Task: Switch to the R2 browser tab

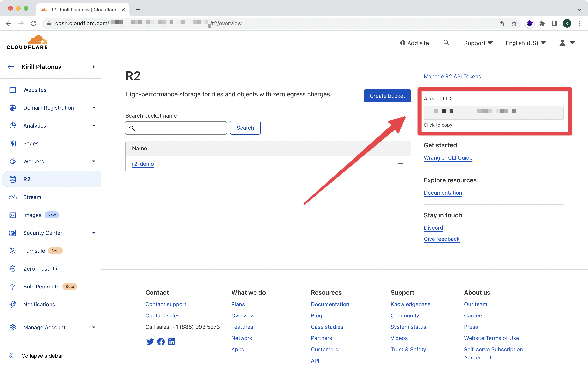Action: tap(83, 10)
